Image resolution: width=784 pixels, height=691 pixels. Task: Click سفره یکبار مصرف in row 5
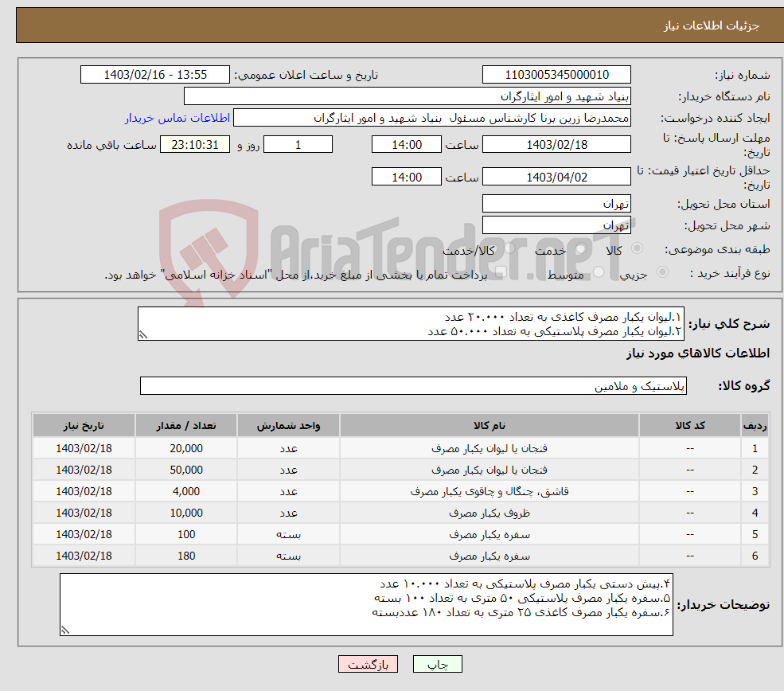pos(489,534)
